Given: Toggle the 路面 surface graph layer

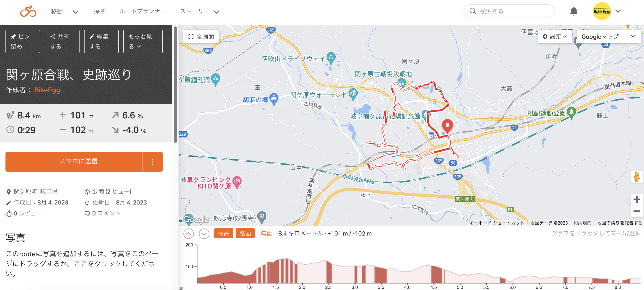Looking at the screenshot, I should click(x=245, y=233).
